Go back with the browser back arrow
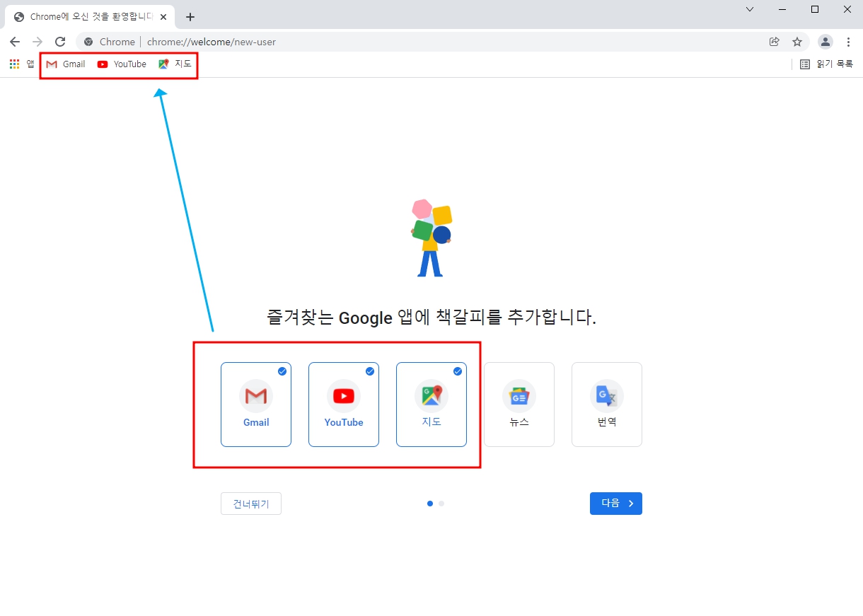 [x=15, y=42]
